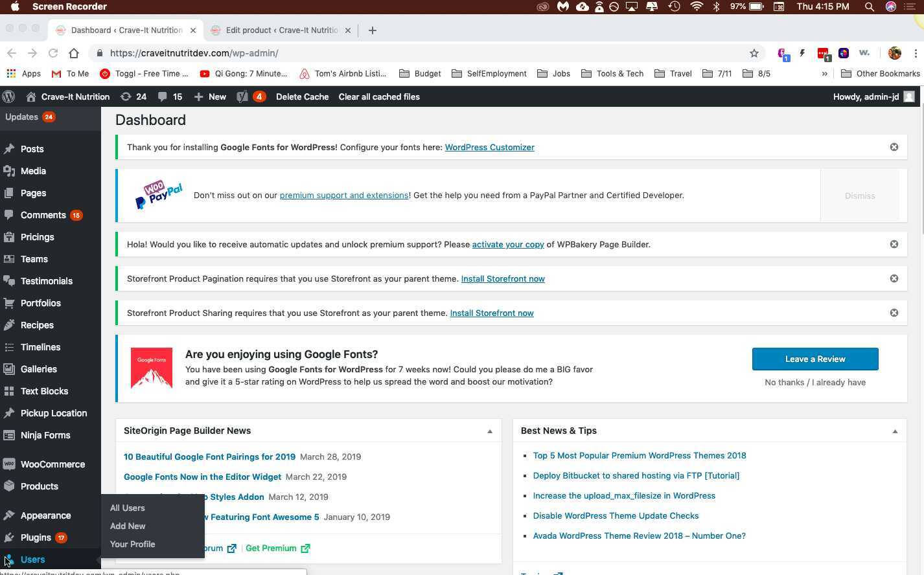The height and width of the screenshot is (575, 924).
Task: Dismiss the Storefront Product Pagination notice
Action: pyautogui.click(x=894, y=278)
